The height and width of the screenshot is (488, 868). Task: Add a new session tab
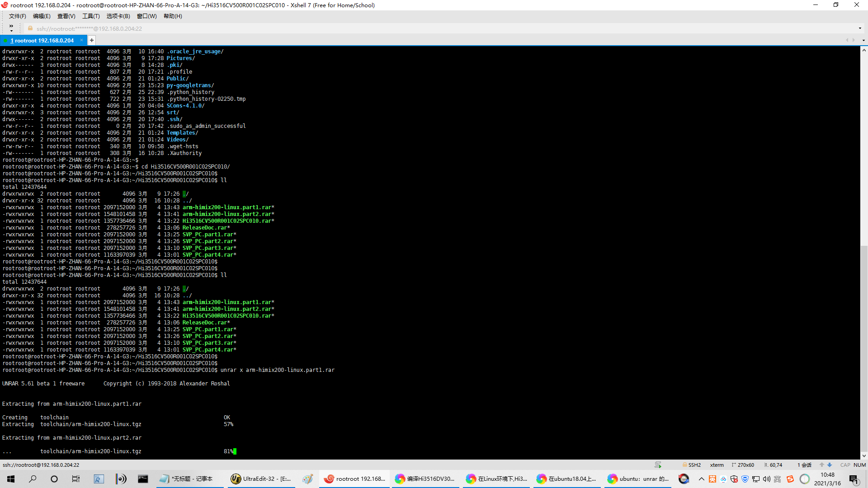pos(92,40)
